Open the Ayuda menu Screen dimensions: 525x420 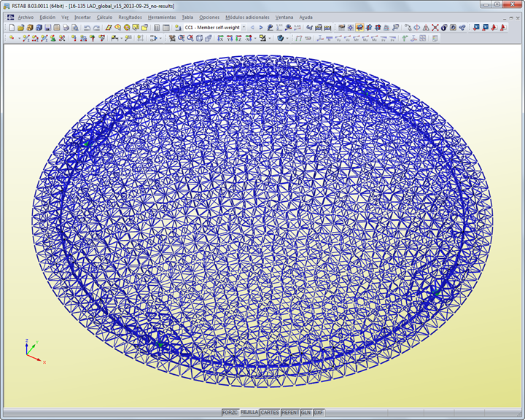click(306, 17)
